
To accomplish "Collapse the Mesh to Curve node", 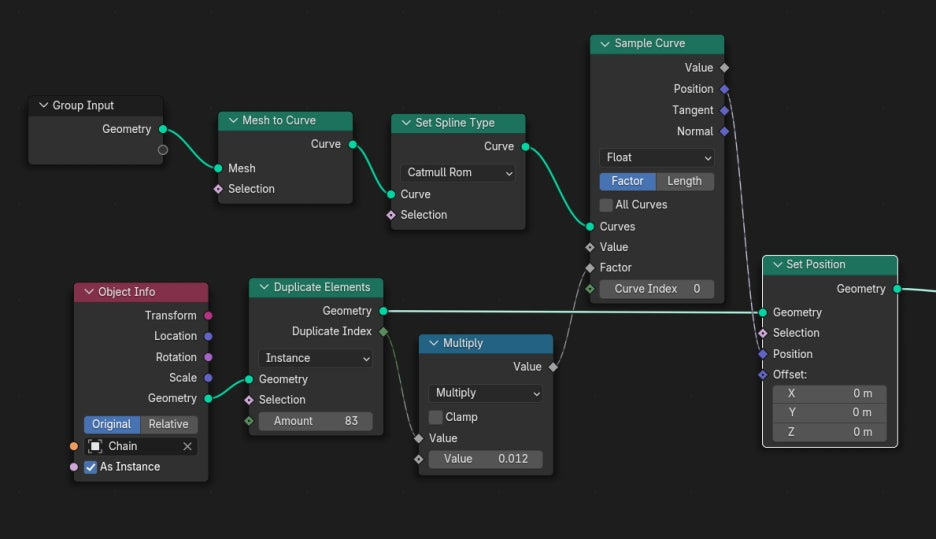I will point(233,121).
